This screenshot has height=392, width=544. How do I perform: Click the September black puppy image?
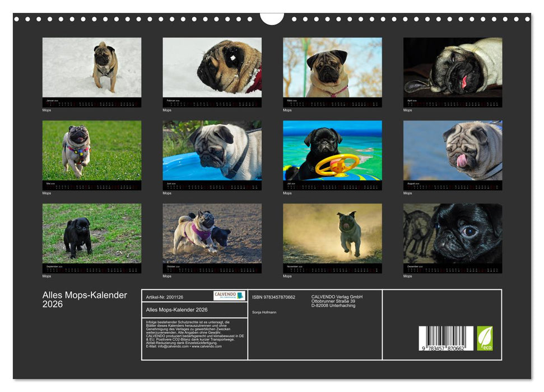92,234
